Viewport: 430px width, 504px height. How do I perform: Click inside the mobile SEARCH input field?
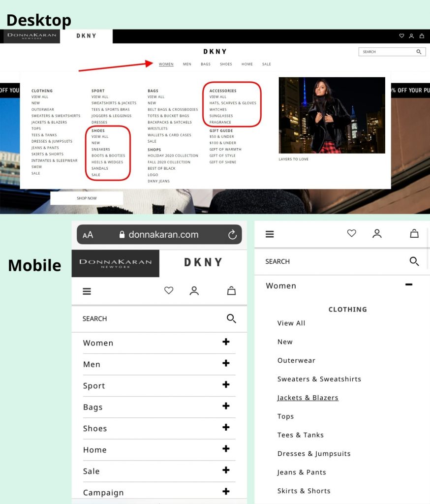click(148, 319)
